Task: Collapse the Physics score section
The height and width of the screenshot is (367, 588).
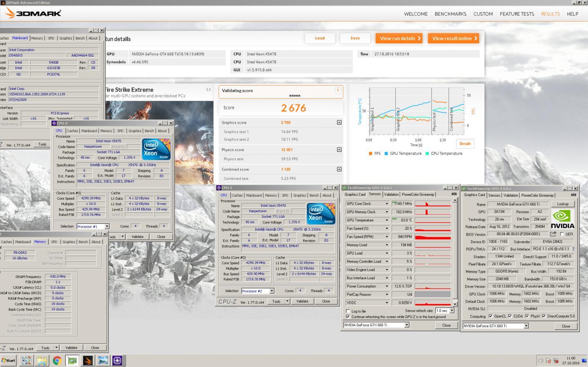Action: (x=339, y=149)
